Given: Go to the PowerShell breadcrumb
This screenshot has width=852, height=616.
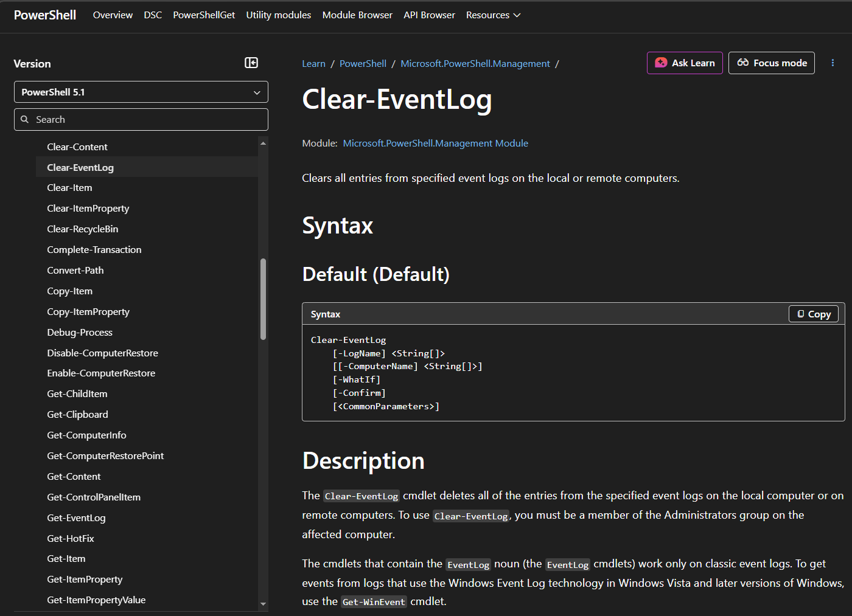Looking at the screenshot, I should 363,63.
